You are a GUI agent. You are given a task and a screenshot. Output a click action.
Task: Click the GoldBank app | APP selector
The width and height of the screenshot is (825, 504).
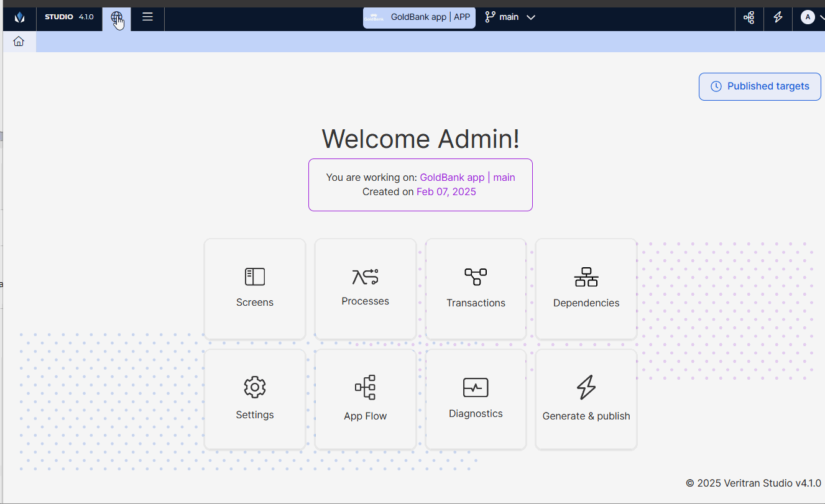pyautogui.click(x=419, y=17)
